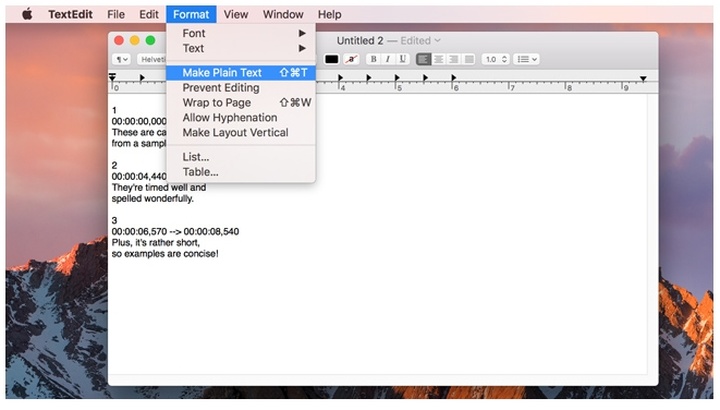720x410 pixels.
Task: Click the line "spelled wonderfully."
Action: click(153, 198)
